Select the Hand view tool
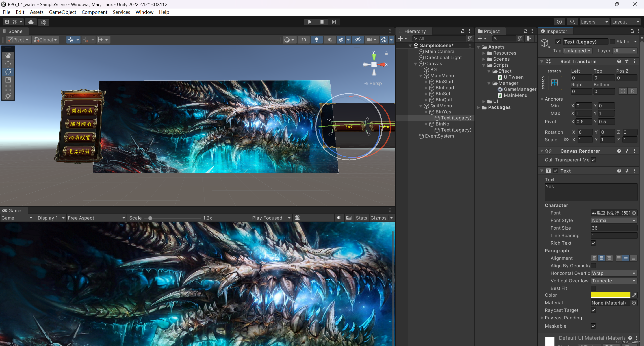The image size is (644, 346). 8,56
